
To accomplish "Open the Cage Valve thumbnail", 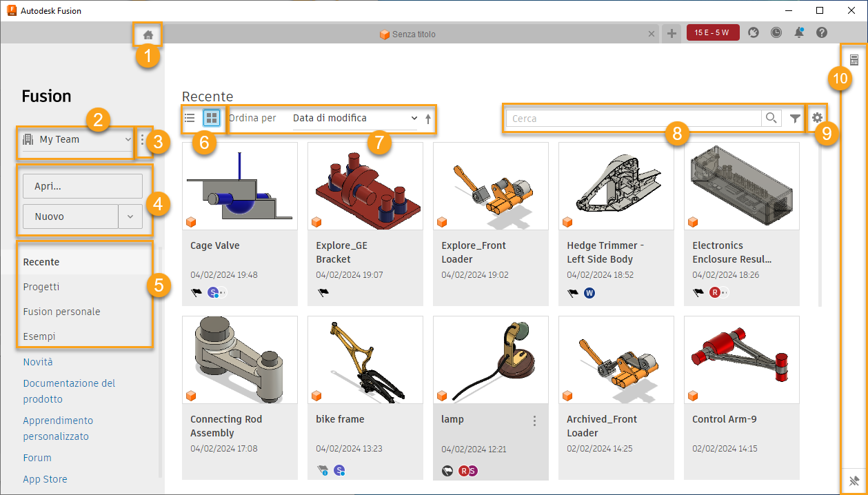I will (240, 186).
